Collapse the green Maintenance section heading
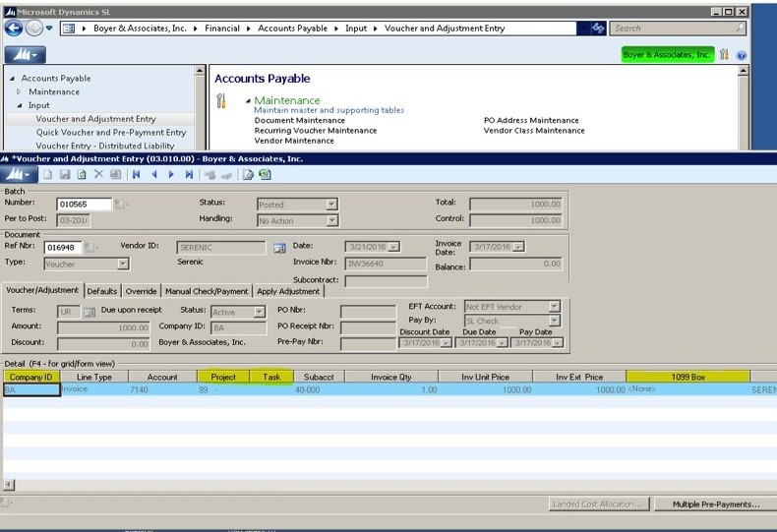 click(248, 100)
